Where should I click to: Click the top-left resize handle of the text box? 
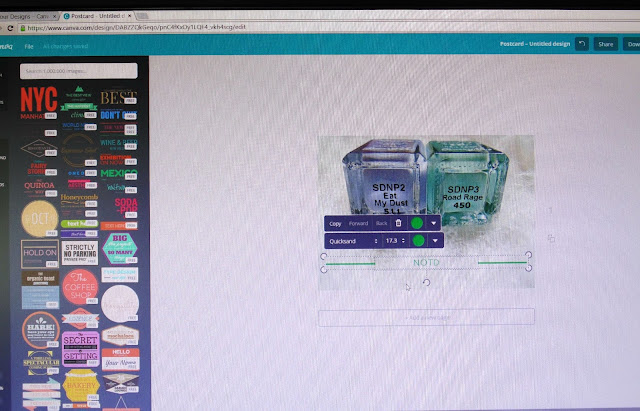324,256
